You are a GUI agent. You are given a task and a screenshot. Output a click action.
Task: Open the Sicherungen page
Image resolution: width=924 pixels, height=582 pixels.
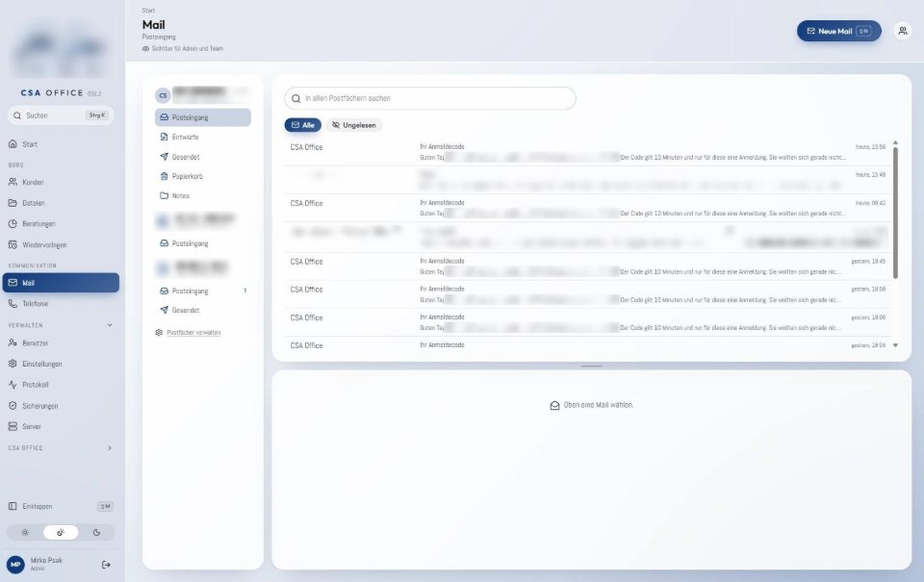click(61, 406)
